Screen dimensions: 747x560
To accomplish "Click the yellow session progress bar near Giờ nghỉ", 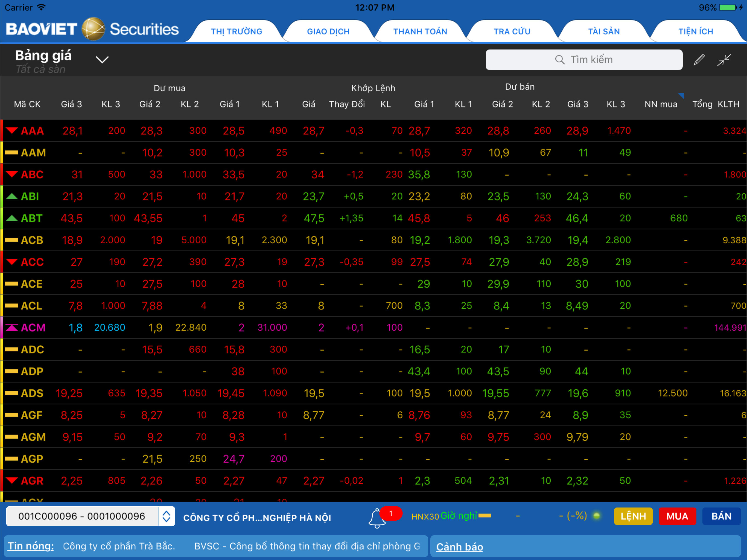I will click(485, 516).
